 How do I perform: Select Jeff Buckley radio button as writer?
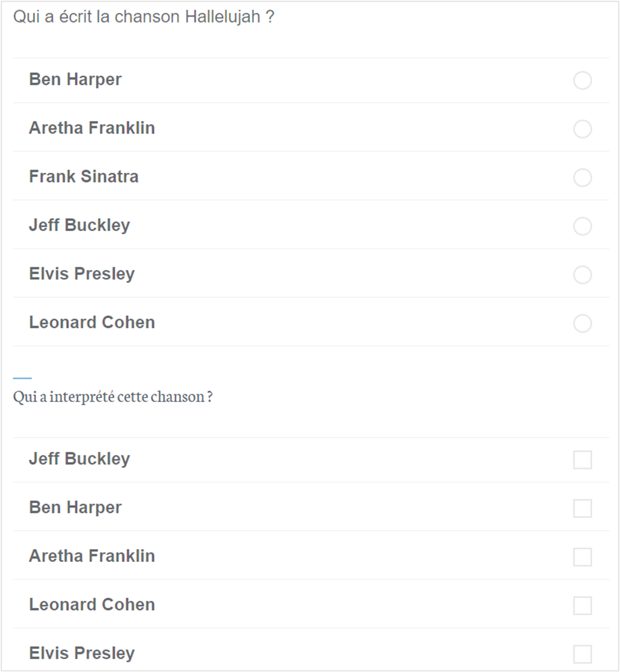[582, 226]
